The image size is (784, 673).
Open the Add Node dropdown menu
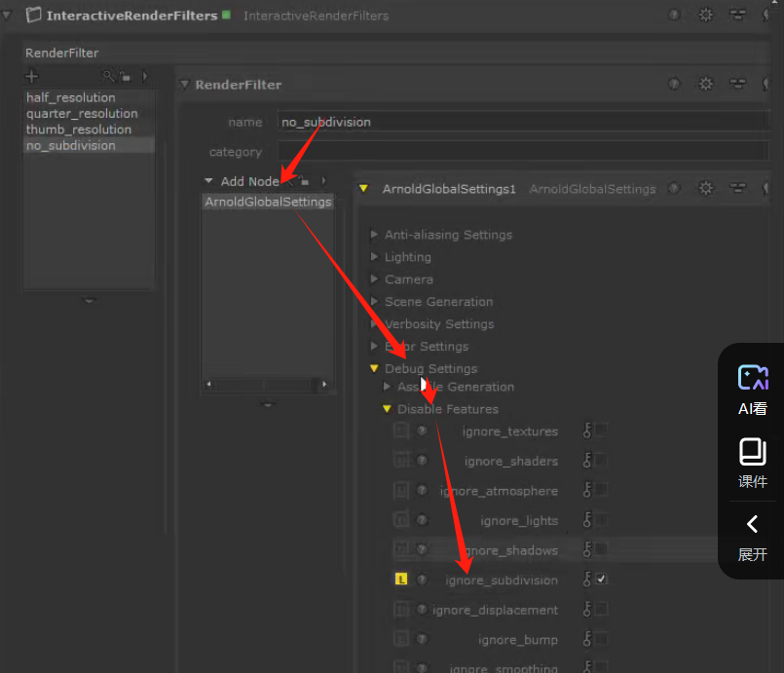click(x=243, y=181)
